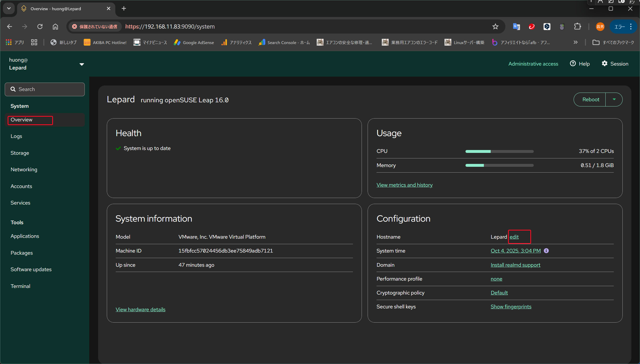Edit the Lepard hostname
The height and width of the screenshot is (364, 640).
point(514,237)
